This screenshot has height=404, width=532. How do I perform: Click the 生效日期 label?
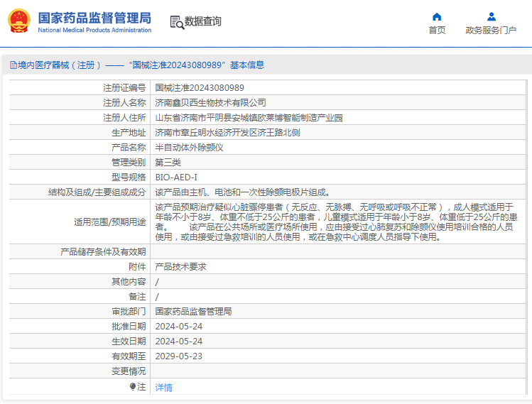[129, 342]
